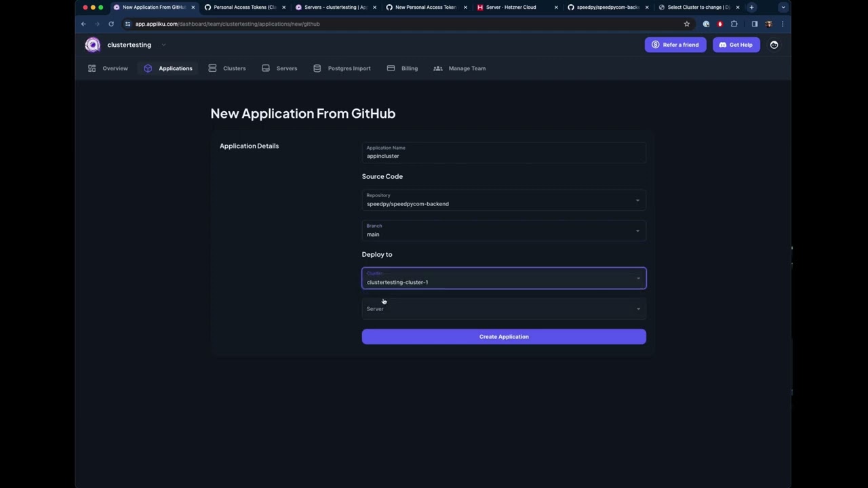Close the New Application From GitHub tab
The image size is (868, 488).
point(193,7)
